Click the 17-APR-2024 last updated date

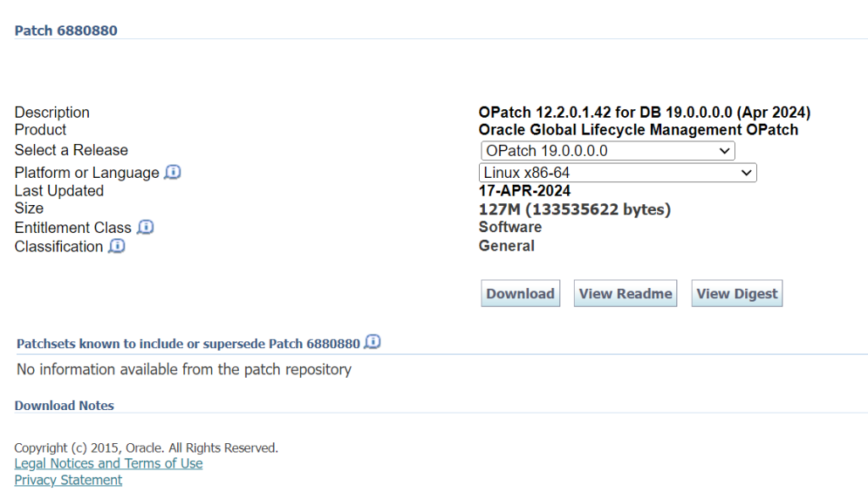click(x=525, y=191)
